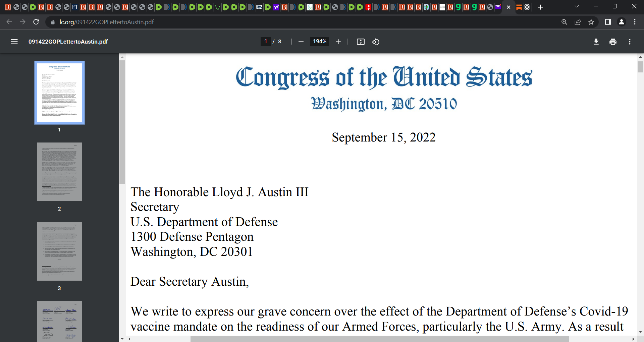Click the horizontal scrollbar at bottom

tap(380, 339)
